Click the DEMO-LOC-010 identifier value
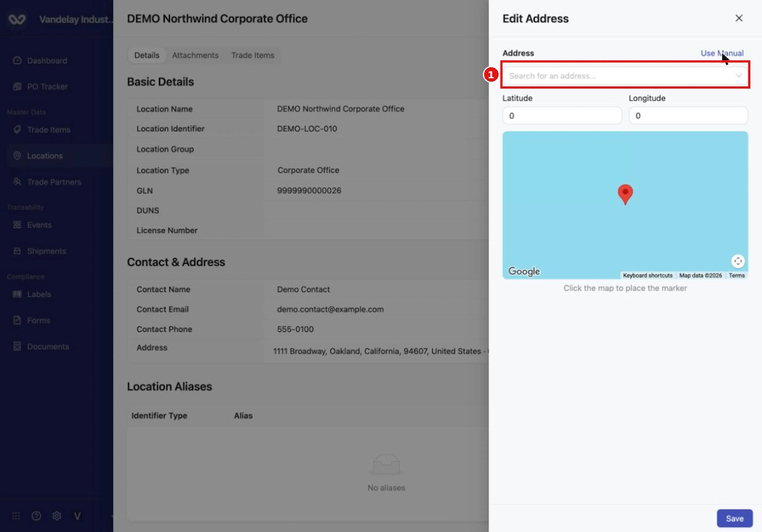Image resolution: width=762 pixels, height=532 pixels. 307,129
